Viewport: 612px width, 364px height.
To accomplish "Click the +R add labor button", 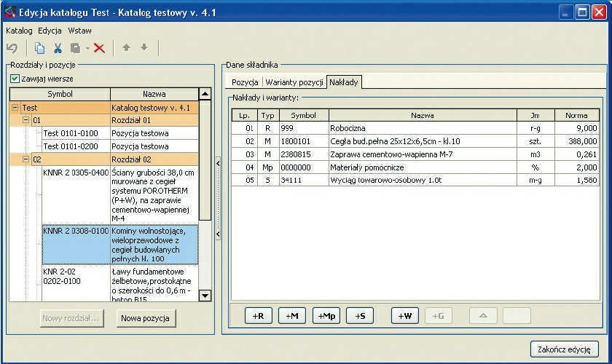I will coord(258,316).
